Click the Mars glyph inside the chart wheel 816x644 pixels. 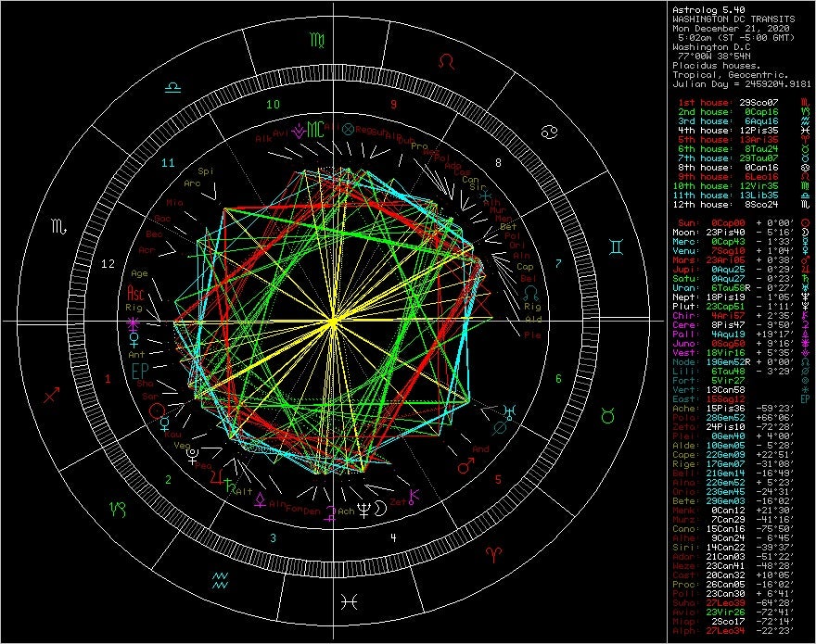coord(465,464)
